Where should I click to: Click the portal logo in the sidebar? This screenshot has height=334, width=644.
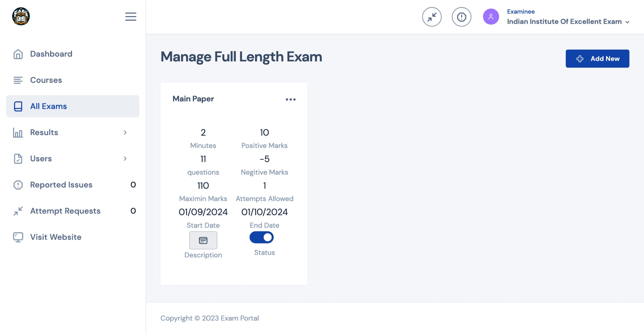point(21,16)
